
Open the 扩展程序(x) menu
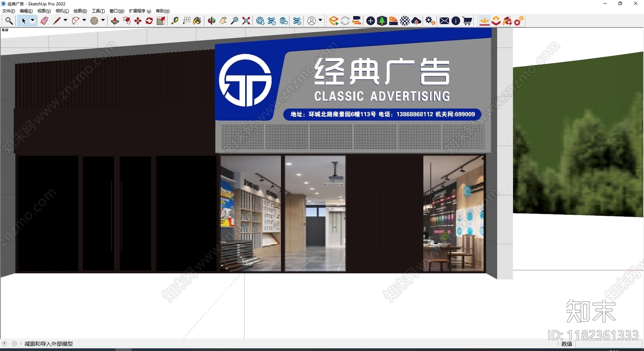pos(140,11)
